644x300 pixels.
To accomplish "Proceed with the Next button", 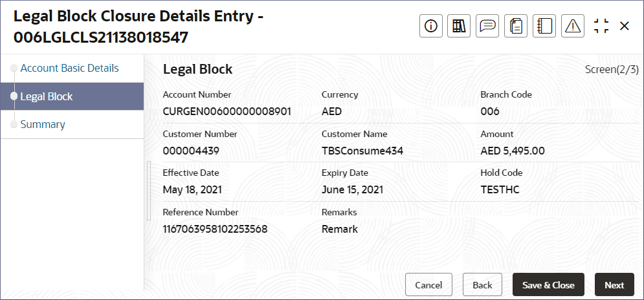I will pyautogui.click(x=614, y=285).
